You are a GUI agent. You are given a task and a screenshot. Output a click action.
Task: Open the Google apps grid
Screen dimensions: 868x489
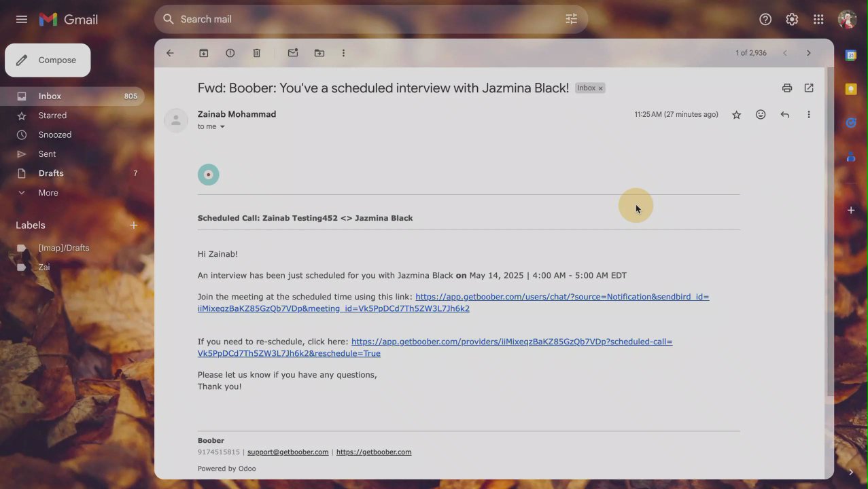818,19
